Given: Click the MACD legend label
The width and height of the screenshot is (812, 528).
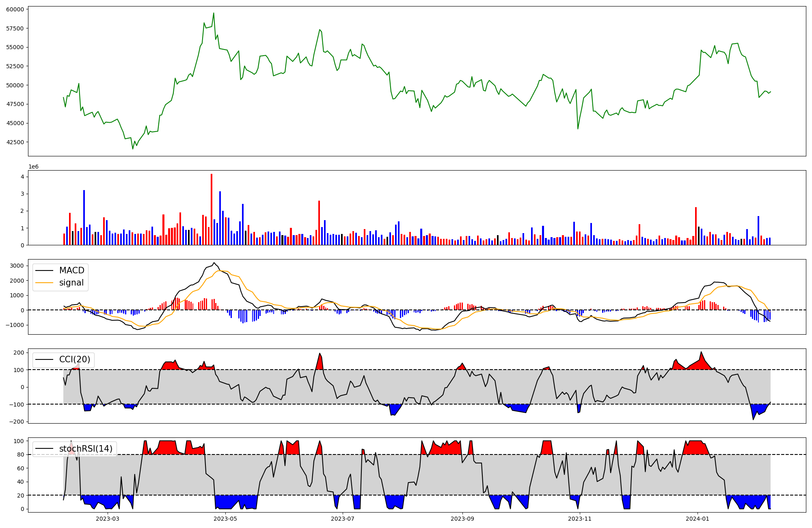Looking at the screenshot, I should 72,270.
